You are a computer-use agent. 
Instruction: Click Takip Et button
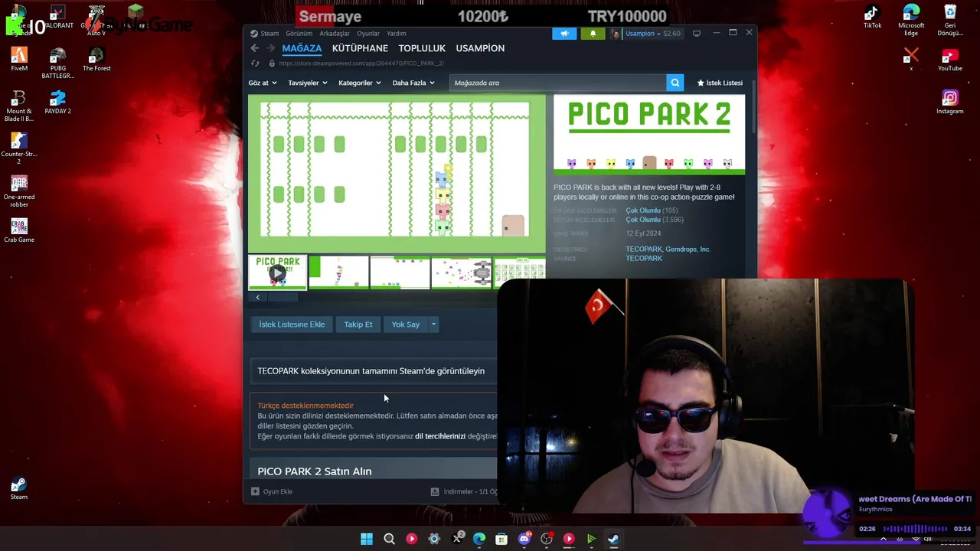click(x=358, y=324)
